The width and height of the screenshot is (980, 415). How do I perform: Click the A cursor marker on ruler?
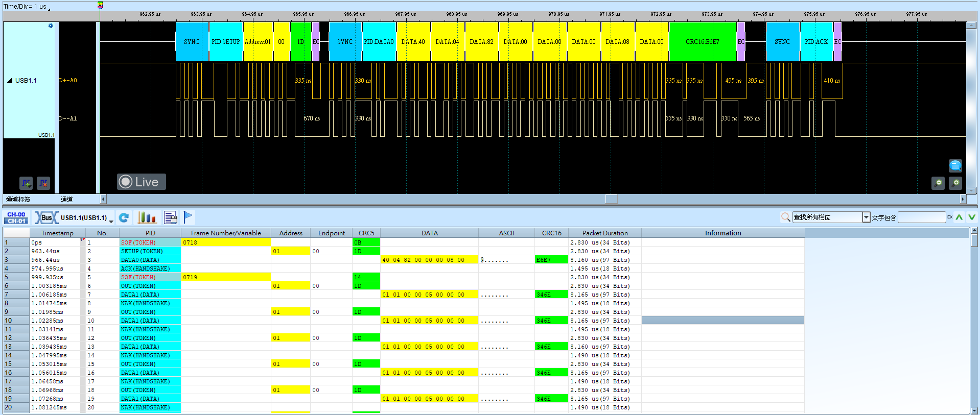coord(101,5)
